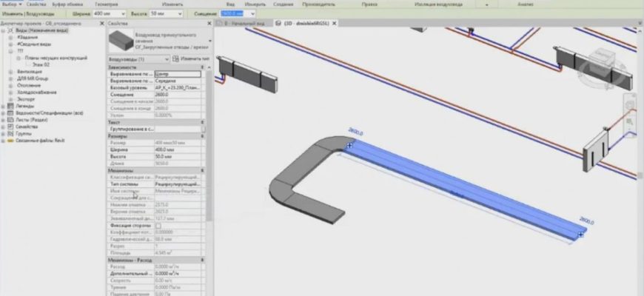Click the Связанные файлы Revit link icon
The image size is (644, 296).
click(10, 142)
